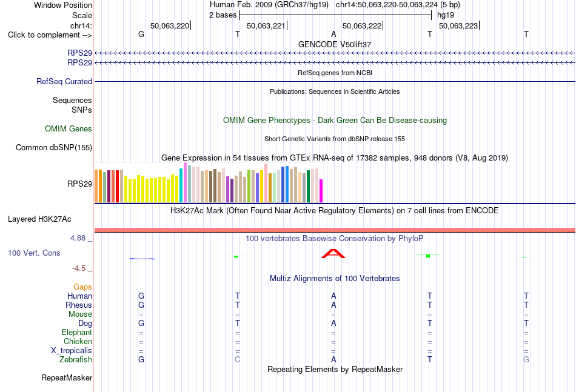576x392 pixels.
Task: Select the Chicken alignment row label
Action: (x=78, y=341)
